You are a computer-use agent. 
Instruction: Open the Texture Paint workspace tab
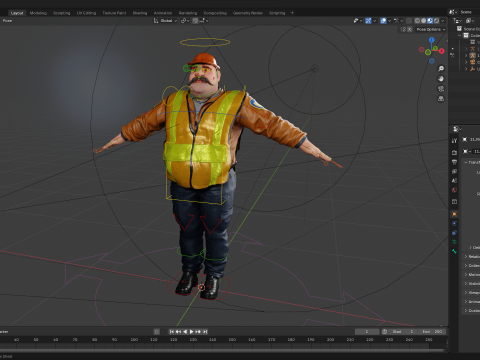[114, 13]
